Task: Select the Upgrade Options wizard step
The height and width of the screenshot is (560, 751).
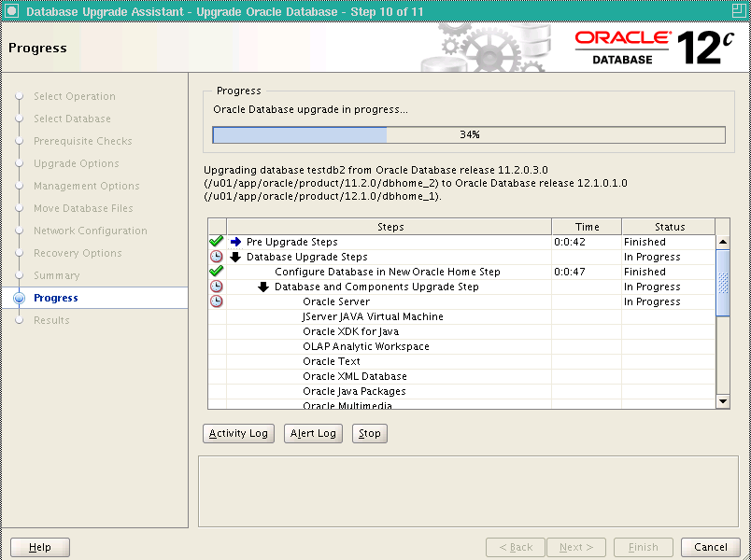Action: point(77,163)
